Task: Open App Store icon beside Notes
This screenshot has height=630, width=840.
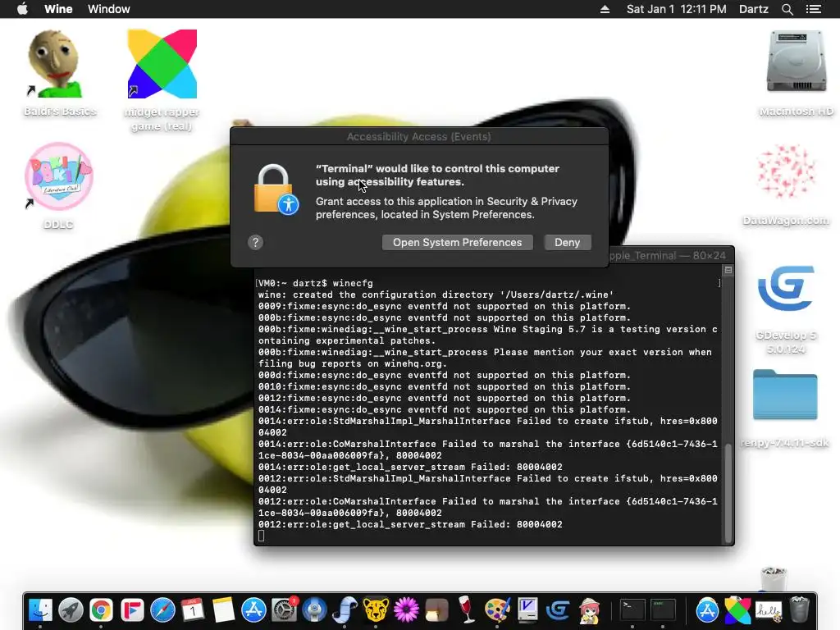Action: [x=254, y=609]
